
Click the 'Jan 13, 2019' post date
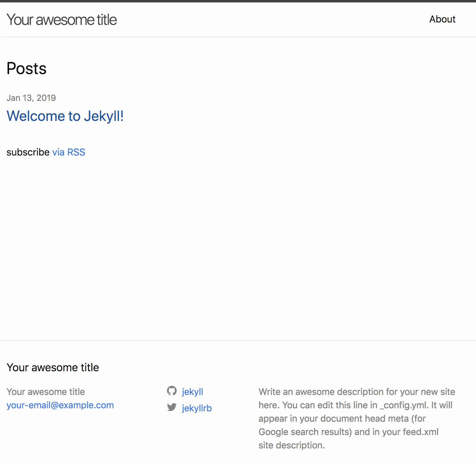pyautogui.click(x=31, y=98)
